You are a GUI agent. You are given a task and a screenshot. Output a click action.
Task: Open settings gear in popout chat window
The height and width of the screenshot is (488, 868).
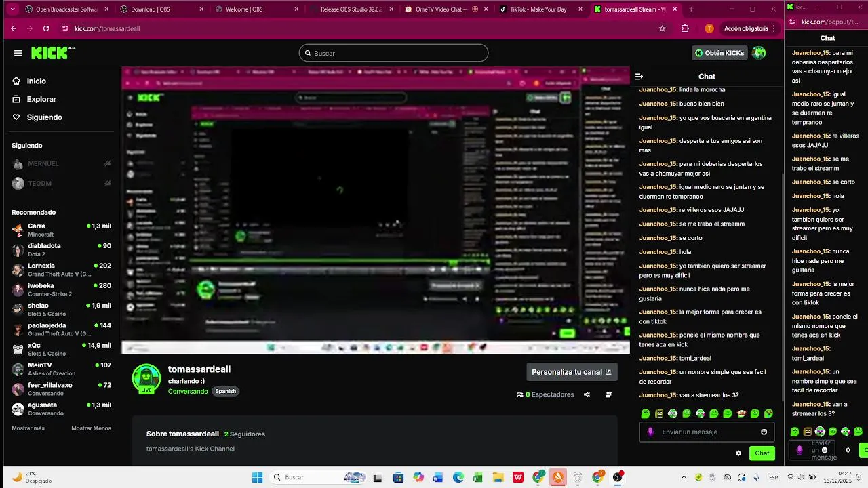848,449
